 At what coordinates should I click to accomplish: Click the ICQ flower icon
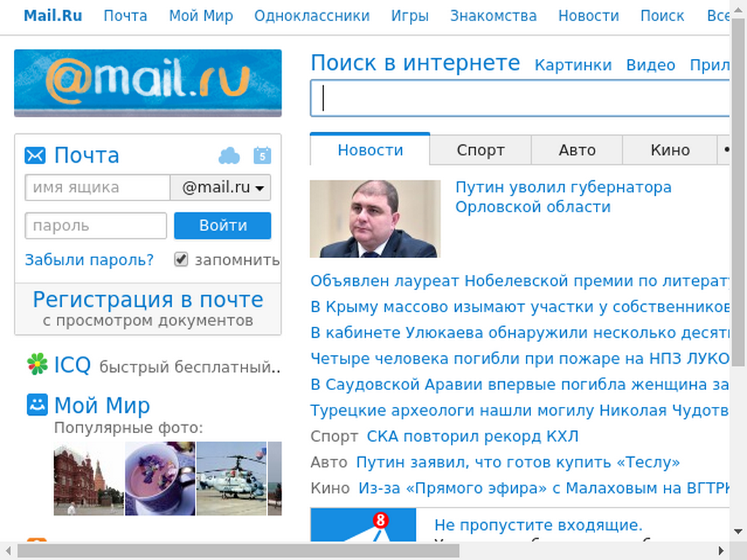(x=37, y=365)
